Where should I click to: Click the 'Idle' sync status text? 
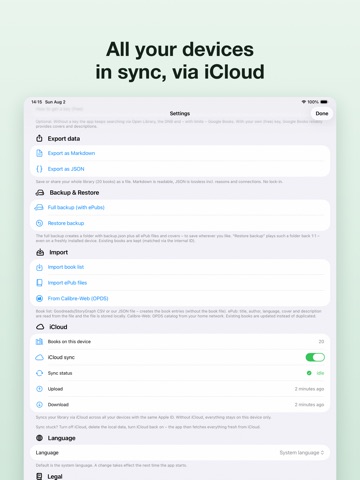320,373
